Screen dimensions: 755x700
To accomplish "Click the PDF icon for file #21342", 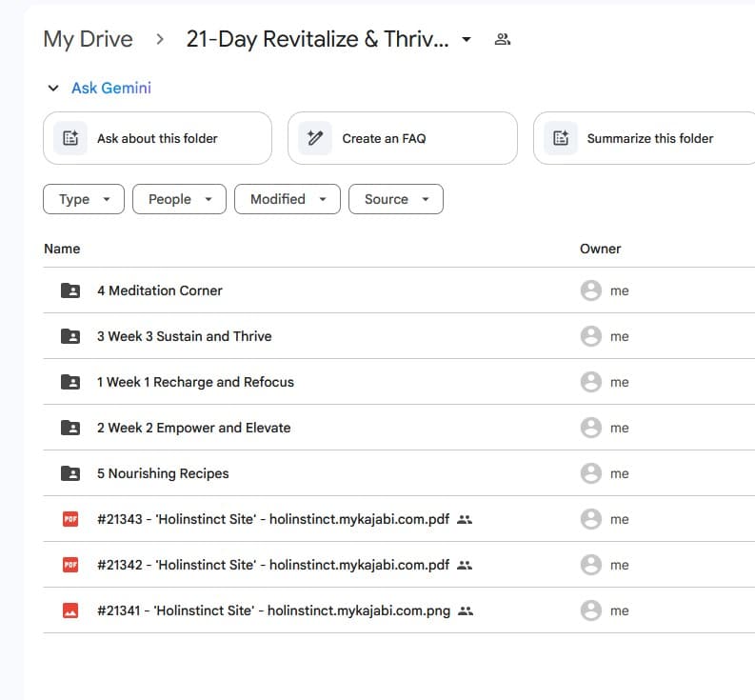I will click(70, 565).
